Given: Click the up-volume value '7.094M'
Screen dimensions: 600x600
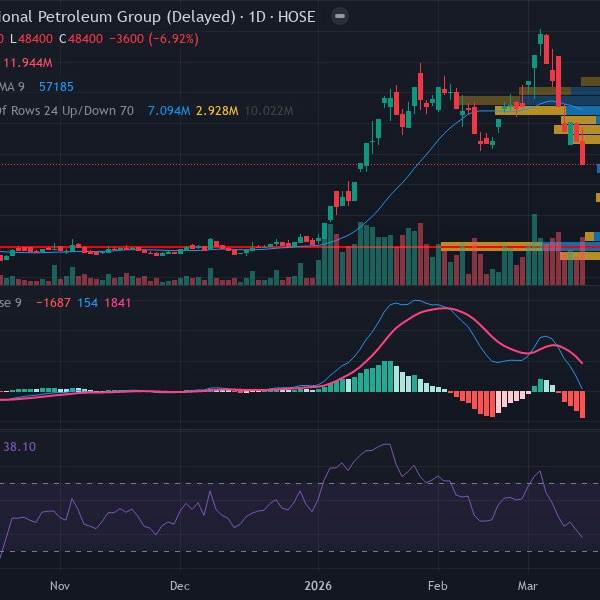Looking at the screenshot, I should click(x=169, y=111).
